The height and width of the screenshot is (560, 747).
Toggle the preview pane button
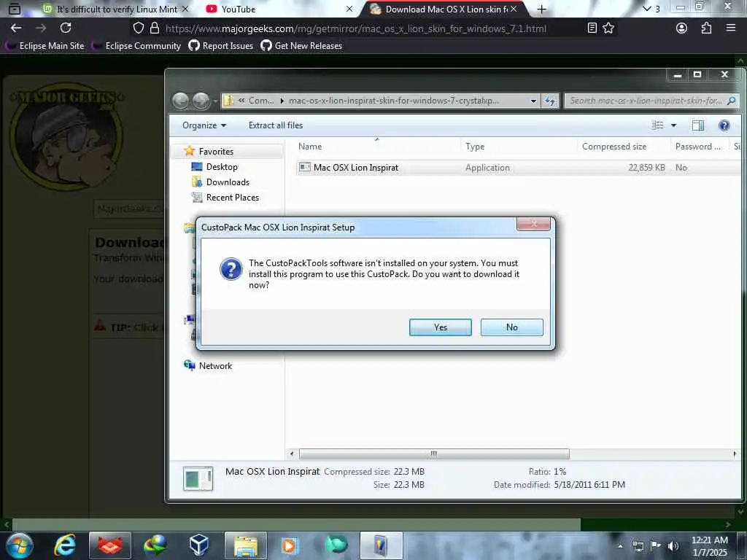[698, 125]
